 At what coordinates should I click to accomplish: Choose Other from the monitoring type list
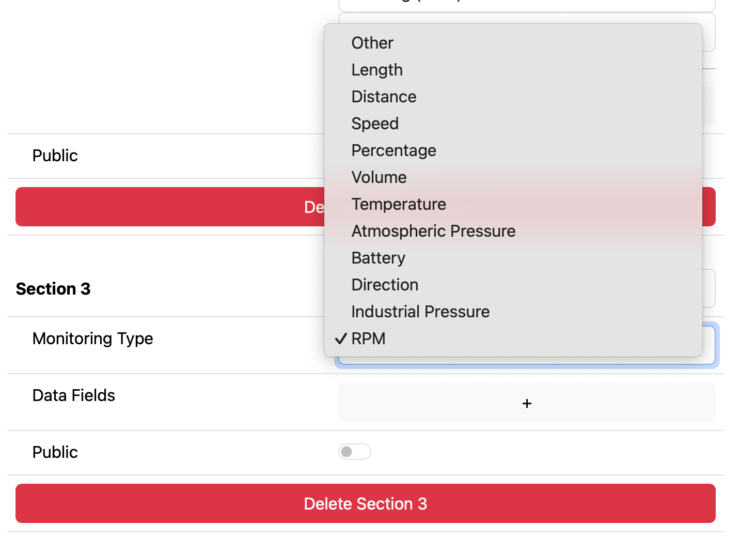coord(372,43)
